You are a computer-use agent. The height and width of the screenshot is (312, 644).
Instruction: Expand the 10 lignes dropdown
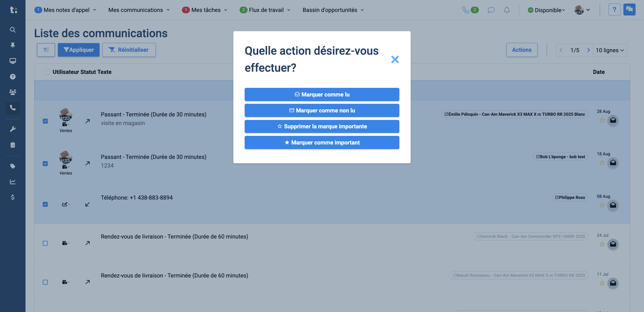610,50
